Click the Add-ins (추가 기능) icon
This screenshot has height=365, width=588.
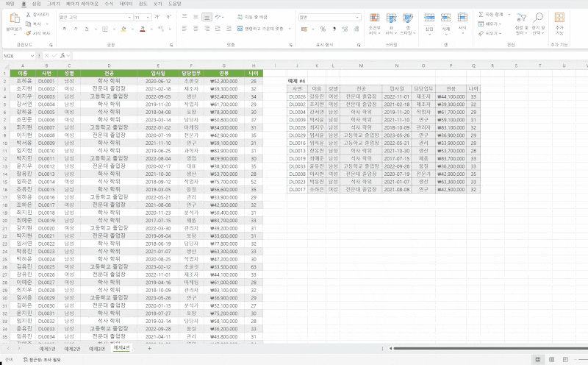coord(559,21)
